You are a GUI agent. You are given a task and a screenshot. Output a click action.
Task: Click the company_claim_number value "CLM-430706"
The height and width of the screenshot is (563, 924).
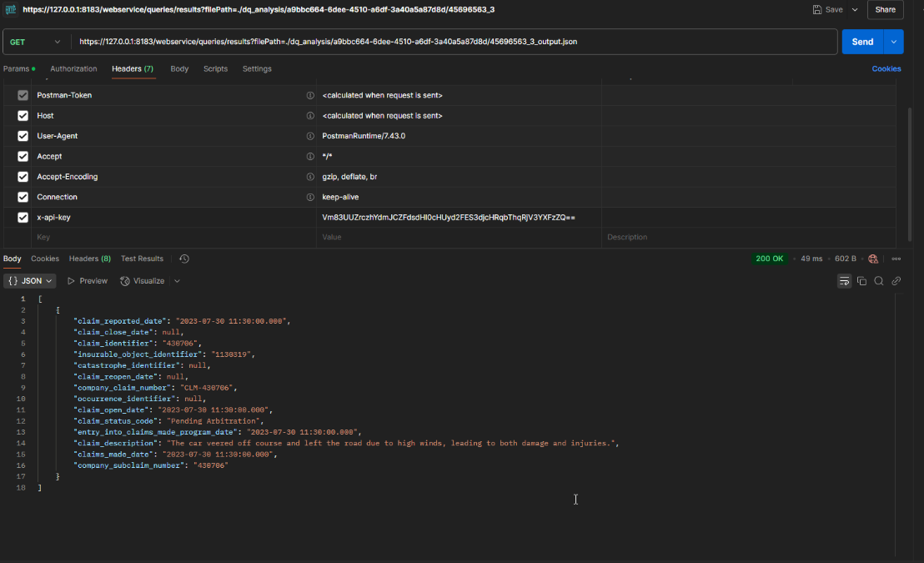tap(206, 388)
